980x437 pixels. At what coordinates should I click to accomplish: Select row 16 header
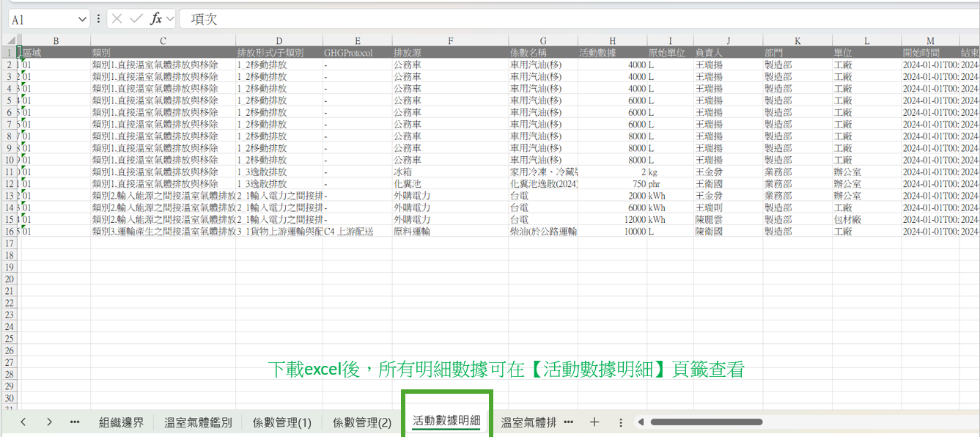pos(8,231)
